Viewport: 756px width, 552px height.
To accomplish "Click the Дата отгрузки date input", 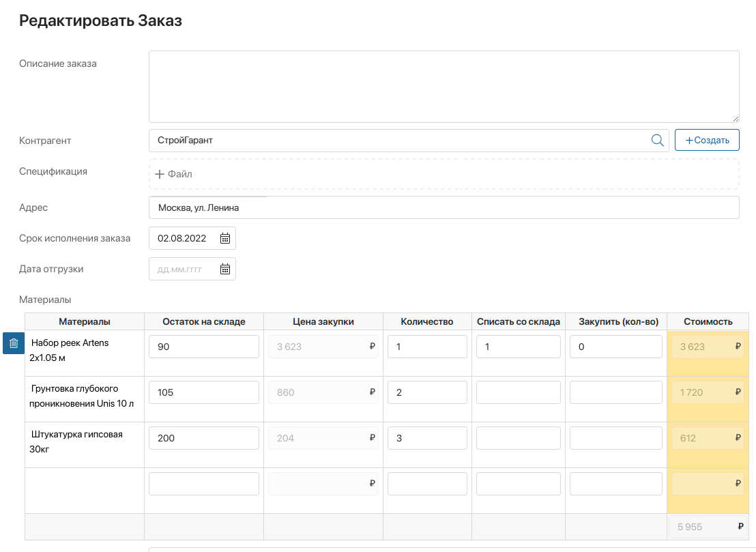I will (x=184, y=269).
